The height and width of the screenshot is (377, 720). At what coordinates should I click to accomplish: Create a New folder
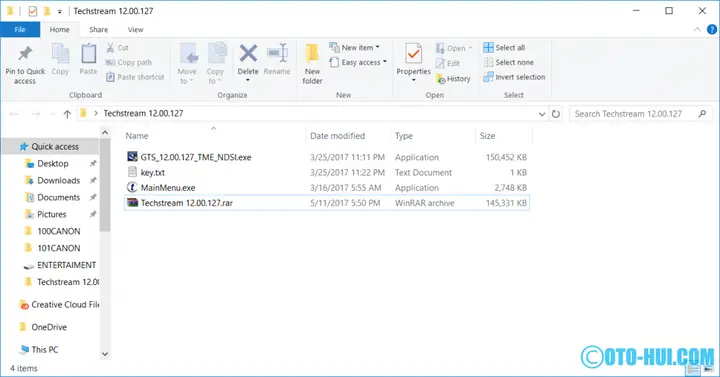coord(312,64)
